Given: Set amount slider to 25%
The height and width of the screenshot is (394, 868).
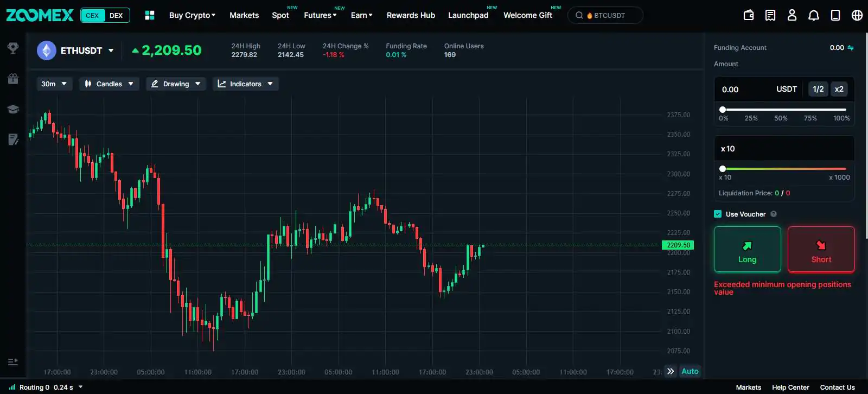Looking at the screenshot, I should click(x=751, y=118).
